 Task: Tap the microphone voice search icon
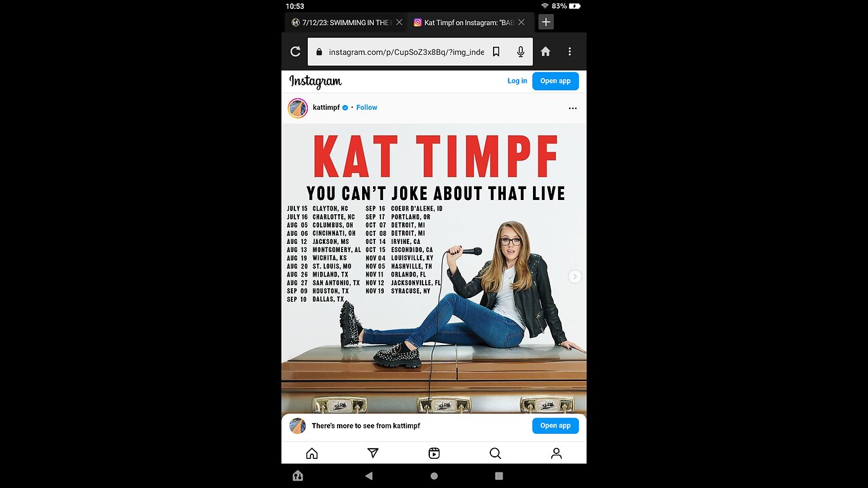[520, 52]
